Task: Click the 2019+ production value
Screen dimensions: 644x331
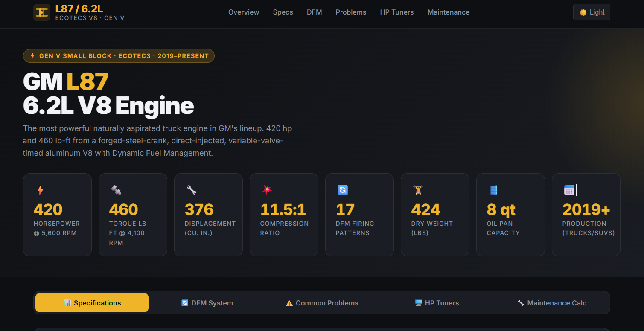Action: pos(586,209)
